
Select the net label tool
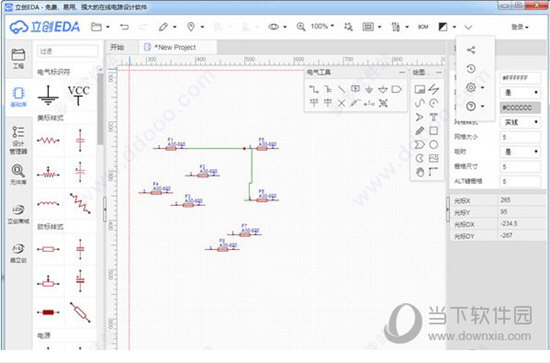point(355,89)
